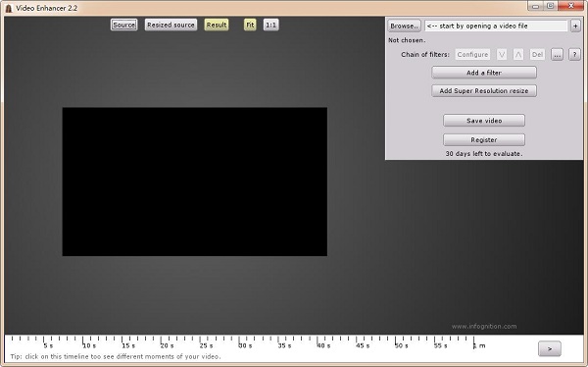588x367 pixels.
Task: Open help with the question mark button
Action: pos(574,55)
